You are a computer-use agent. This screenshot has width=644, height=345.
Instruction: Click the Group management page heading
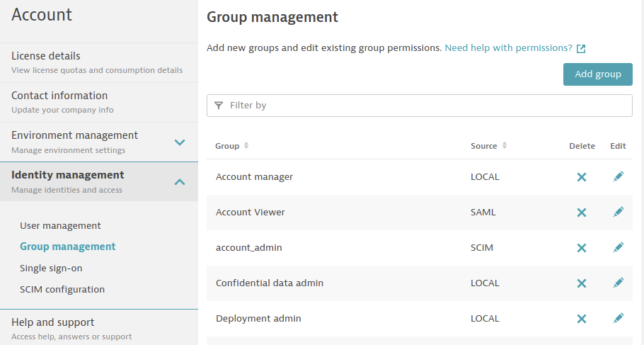272,17
